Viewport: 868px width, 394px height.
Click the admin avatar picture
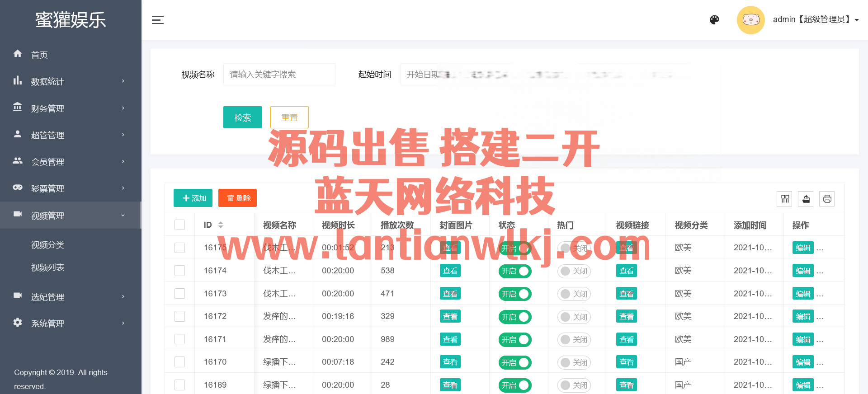[750, 20]
